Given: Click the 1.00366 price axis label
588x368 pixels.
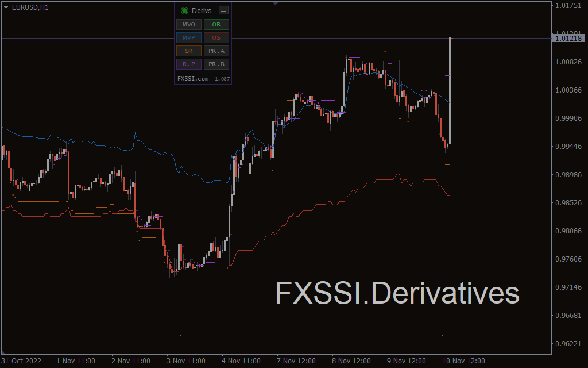Looking at the screenshot, I should click(x=568, y=90).
